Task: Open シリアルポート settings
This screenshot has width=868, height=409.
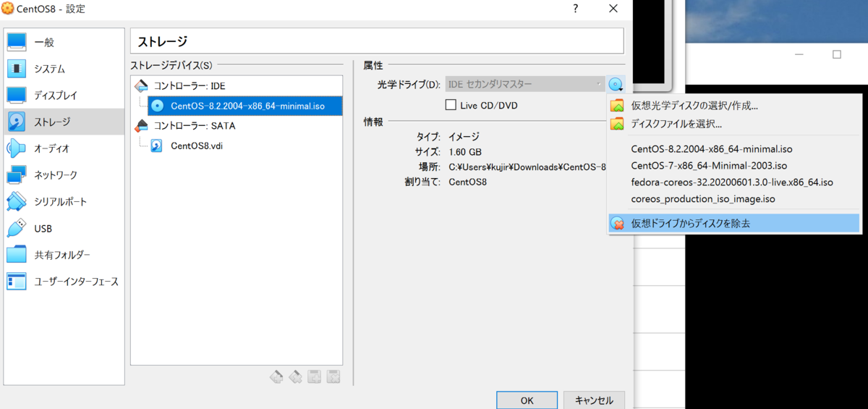Action: pyautogui.click(x=64, y=201)
